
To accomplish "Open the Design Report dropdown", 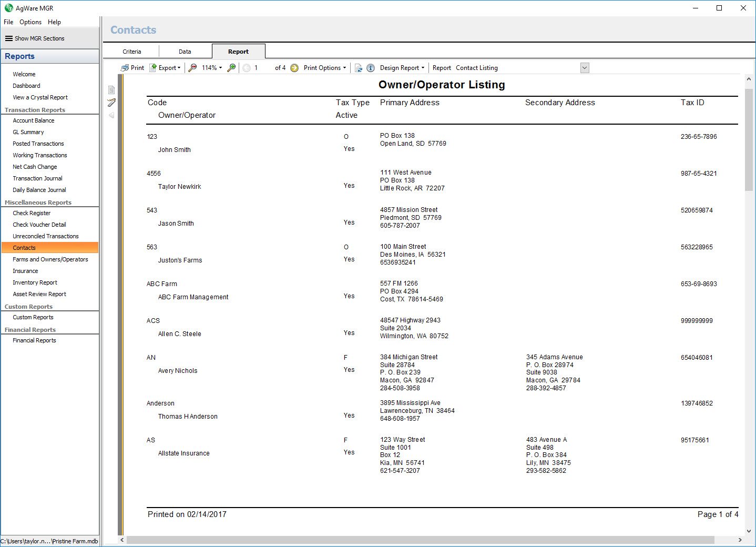I will (402, 68).
